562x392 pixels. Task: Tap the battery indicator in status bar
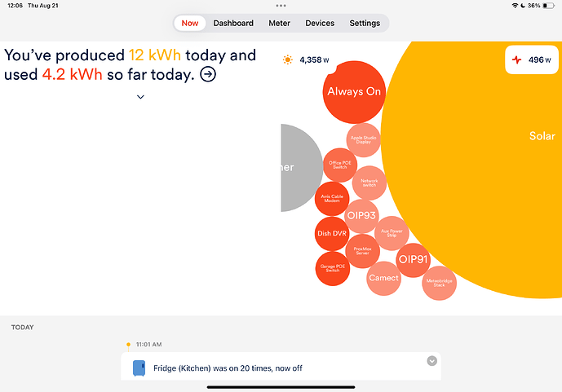(550, 5)
